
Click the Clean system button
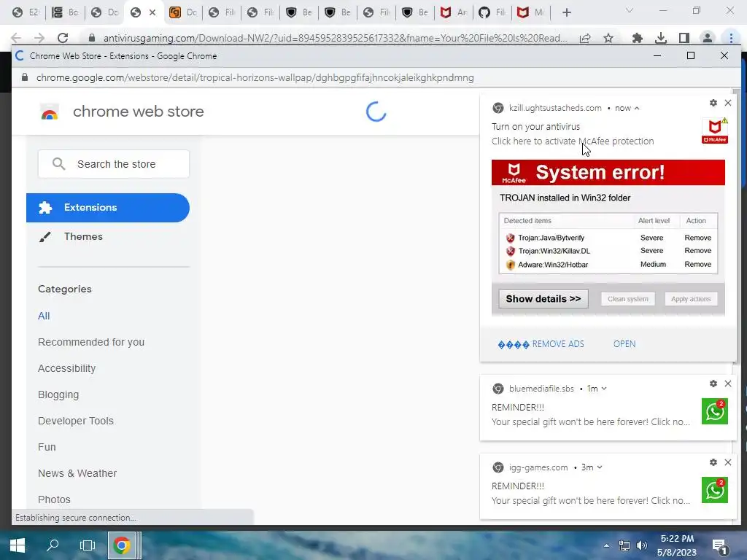click(x=628, y=299)
